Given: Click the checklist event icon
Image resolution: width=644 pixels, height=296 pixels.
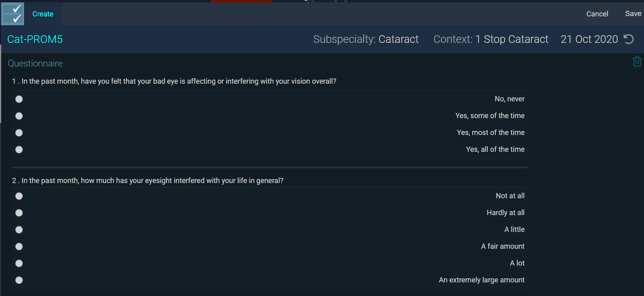Looking at the screenshot, I should click(x=13, y=14).
